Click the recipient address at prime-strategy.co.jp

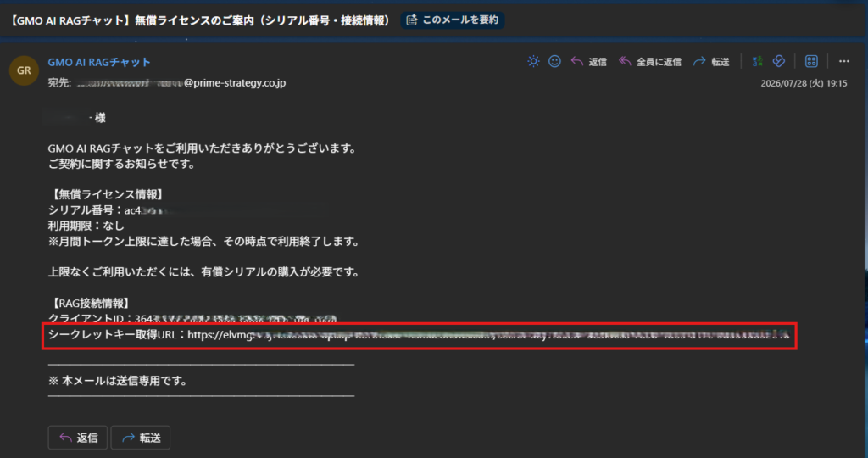tap(181, 82)
